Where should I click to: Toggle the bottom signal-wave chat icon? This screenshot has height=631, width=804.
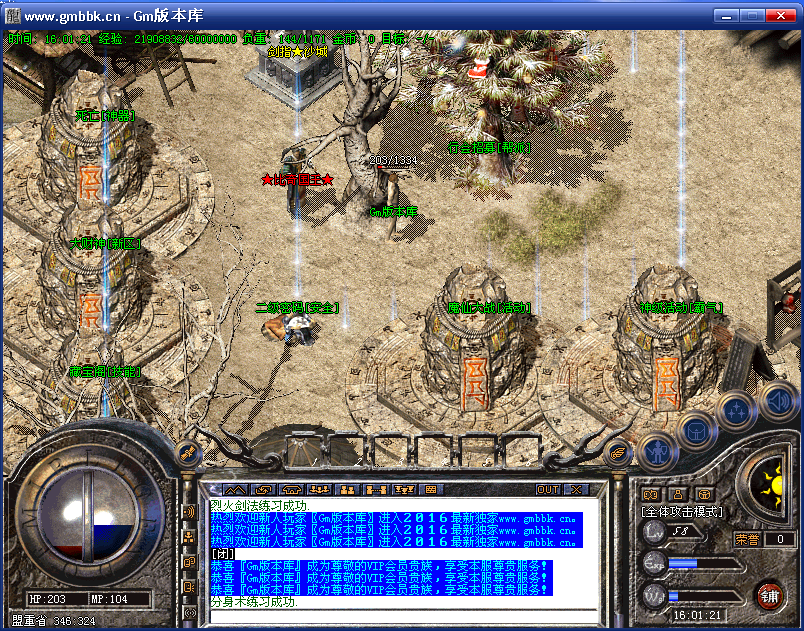pos(189,612)
